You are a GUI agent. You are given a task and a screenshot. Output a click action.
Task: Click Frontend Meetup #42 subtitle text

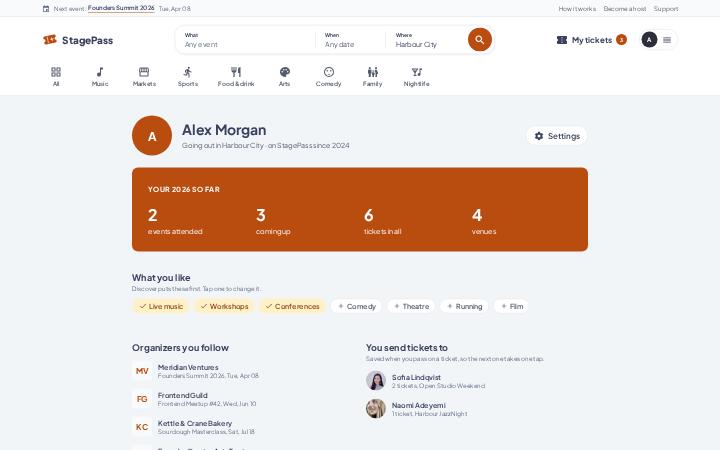(207, 404)
